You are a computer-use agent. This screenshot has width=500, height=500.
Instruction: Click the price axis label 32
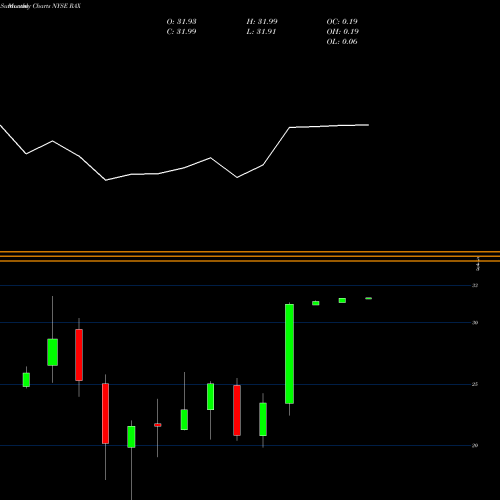(475, 285)
